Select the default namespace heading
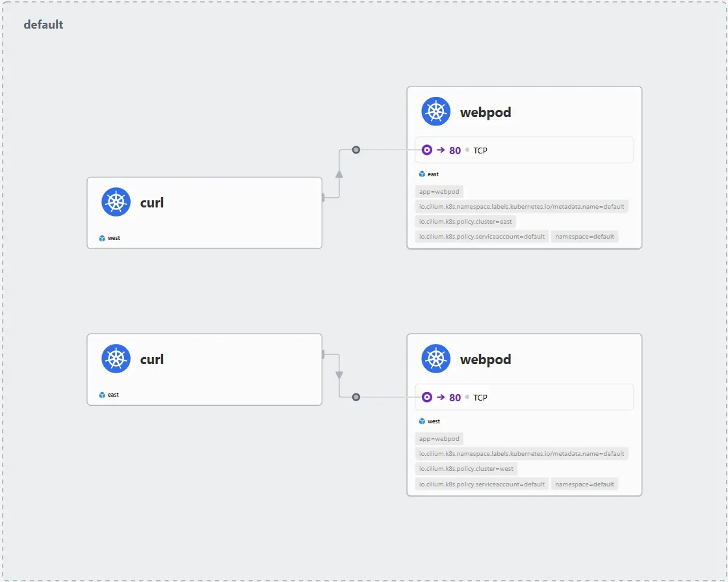The width and height of the screenshot is (728, 582). 43,25
